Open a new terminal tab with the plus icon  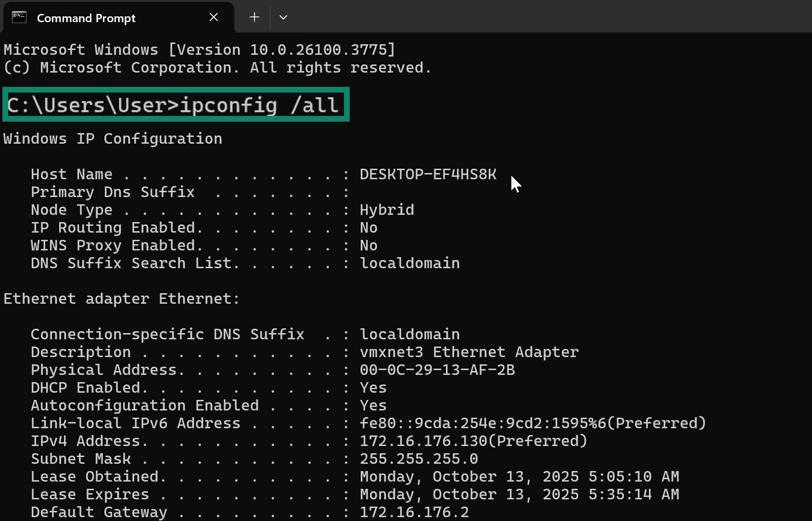254,17
